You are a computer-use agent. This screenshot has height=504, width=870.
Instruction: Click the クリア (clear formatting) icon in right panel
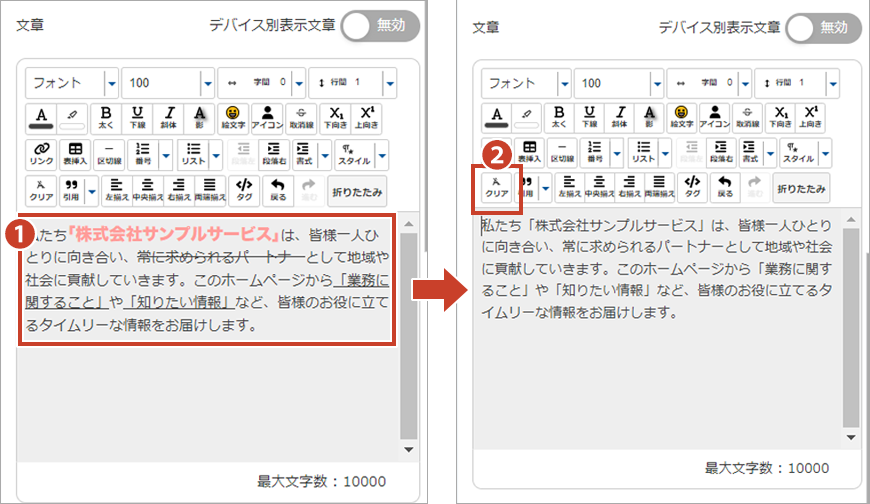click(497, 188)
